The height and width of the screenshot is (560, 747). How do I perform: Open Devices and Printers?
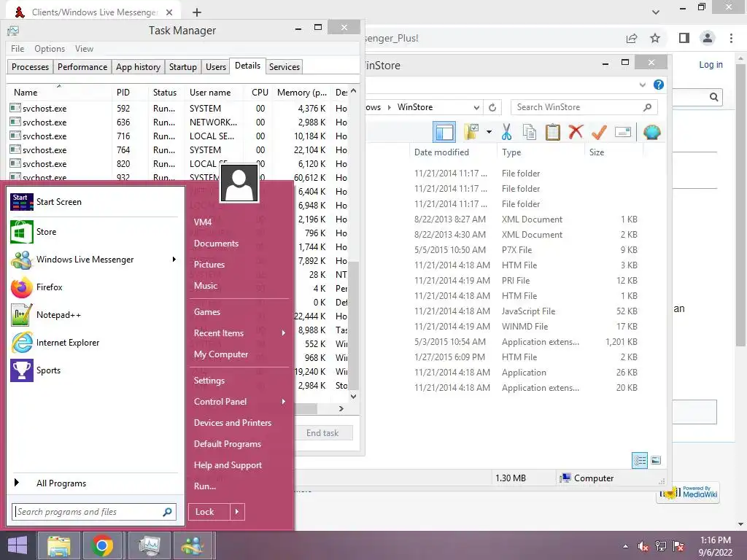point(233,423)
